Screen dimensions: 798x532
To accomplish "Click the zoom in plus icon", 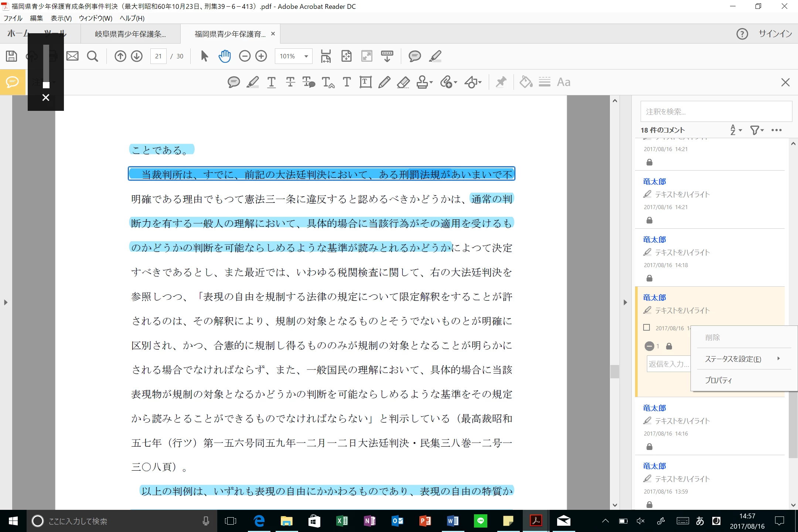I will [261, 56].
